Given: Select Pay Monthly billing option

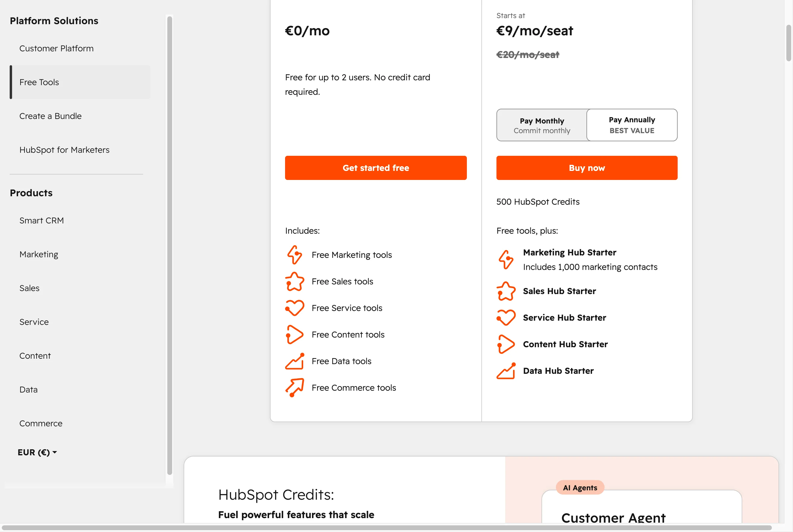Looking at the screenshot, I should (542, 125).
